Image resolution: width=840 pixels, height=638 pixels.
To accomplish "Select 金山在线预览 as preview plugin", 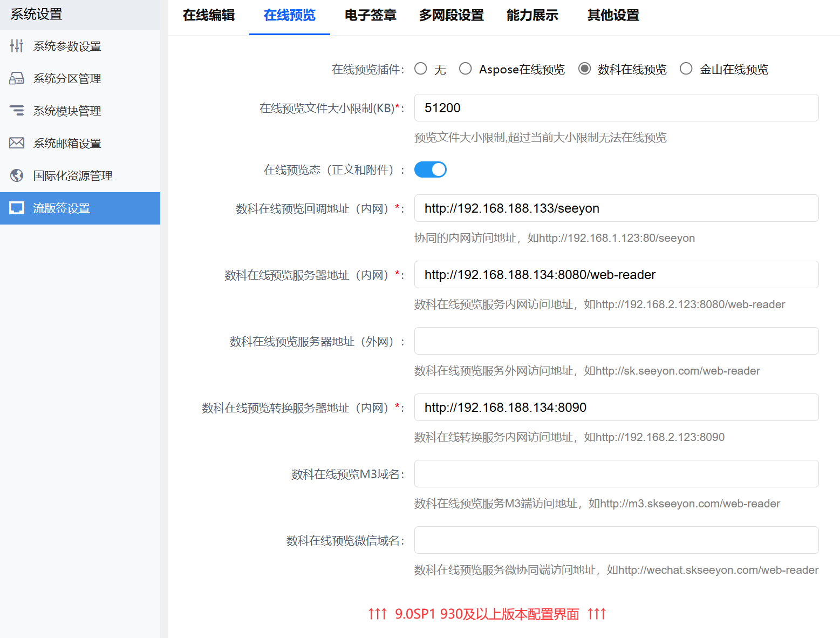I will (686, 69).
